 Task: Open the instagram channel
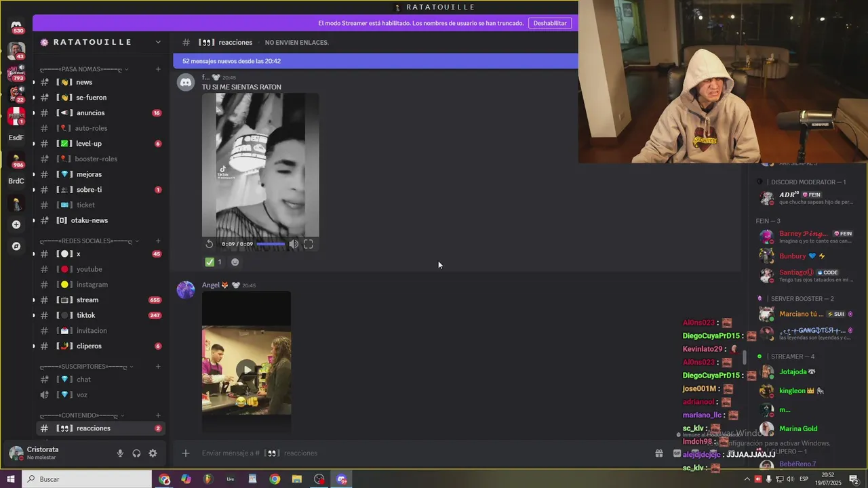coord(100,285)
